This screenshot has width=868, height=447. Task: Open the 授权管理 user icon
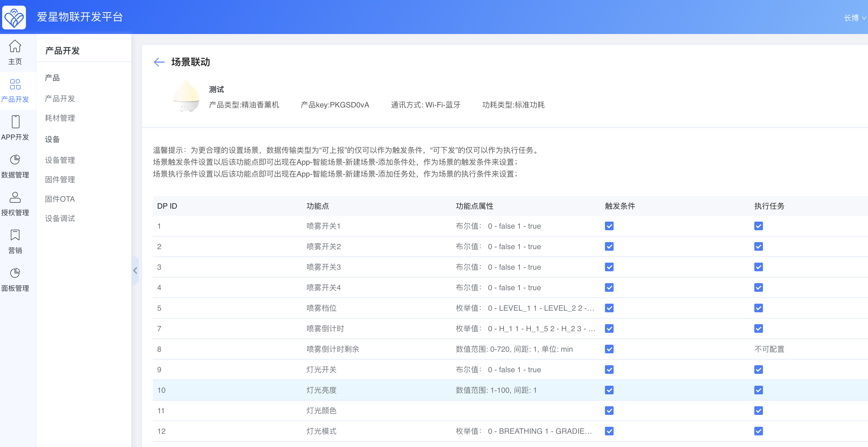[x=15, y=197]
